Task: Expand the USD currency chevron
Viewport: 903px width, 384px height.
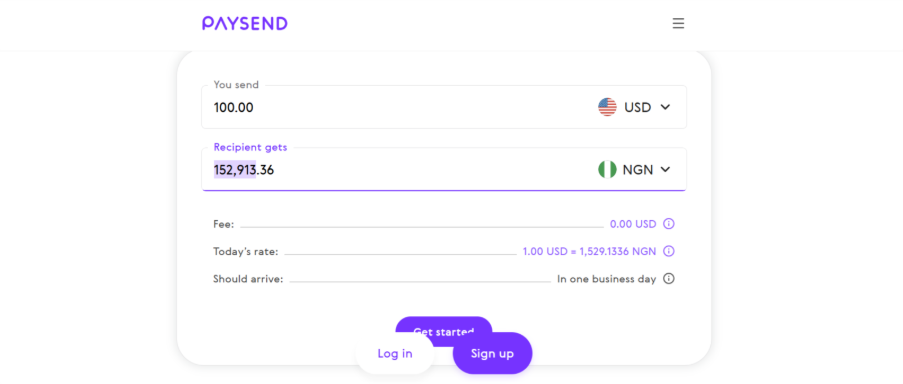Action: pyautogui.click(x=665, y=107)
